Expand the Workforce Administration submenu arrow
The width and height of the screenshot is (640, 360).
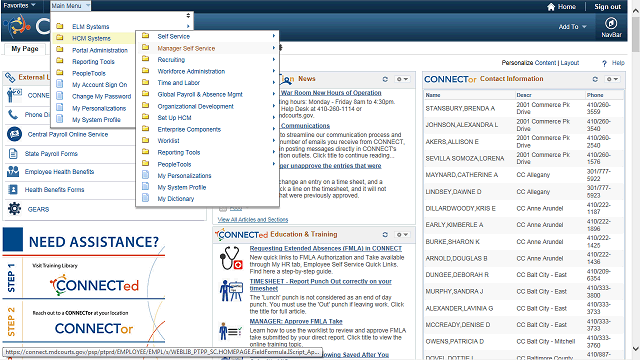click(274, 71)
